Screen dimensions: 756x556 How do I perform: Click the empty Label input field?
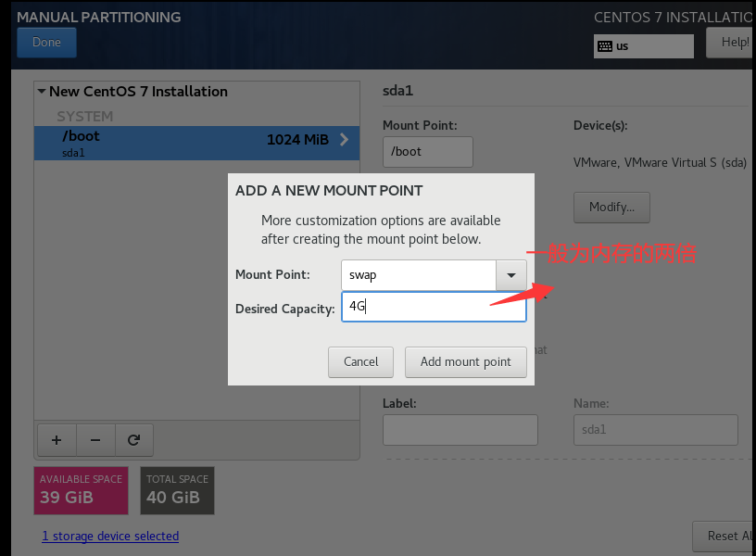[x=460, y=430]
